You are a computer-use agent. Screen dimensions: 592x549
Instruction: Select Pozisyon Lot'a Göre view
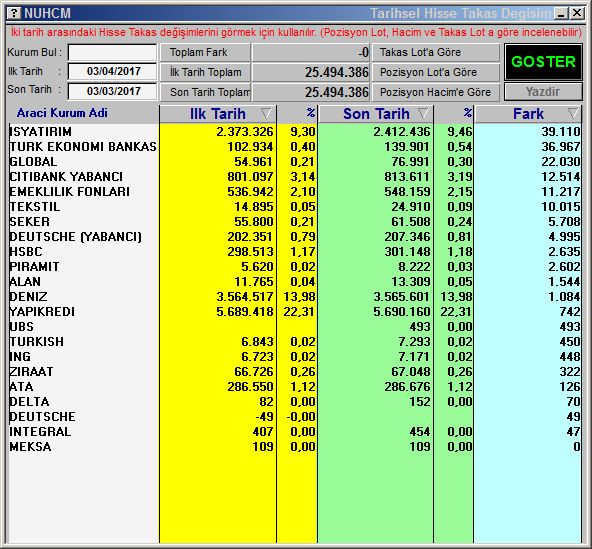436,72
